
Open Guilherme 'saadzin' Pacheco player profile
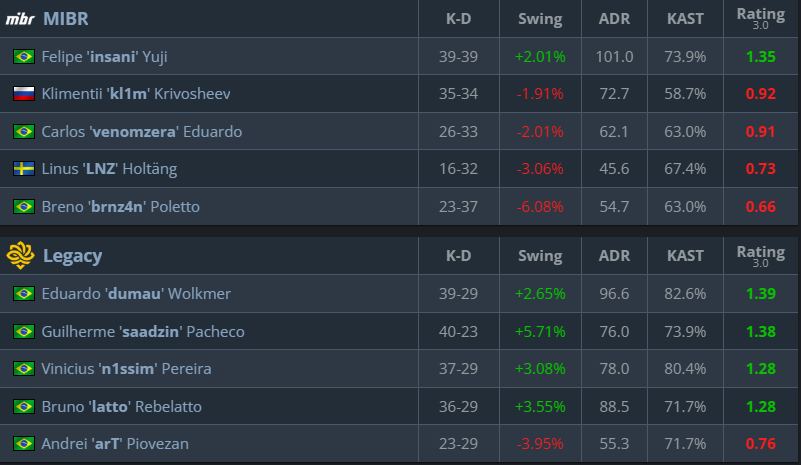143,332
